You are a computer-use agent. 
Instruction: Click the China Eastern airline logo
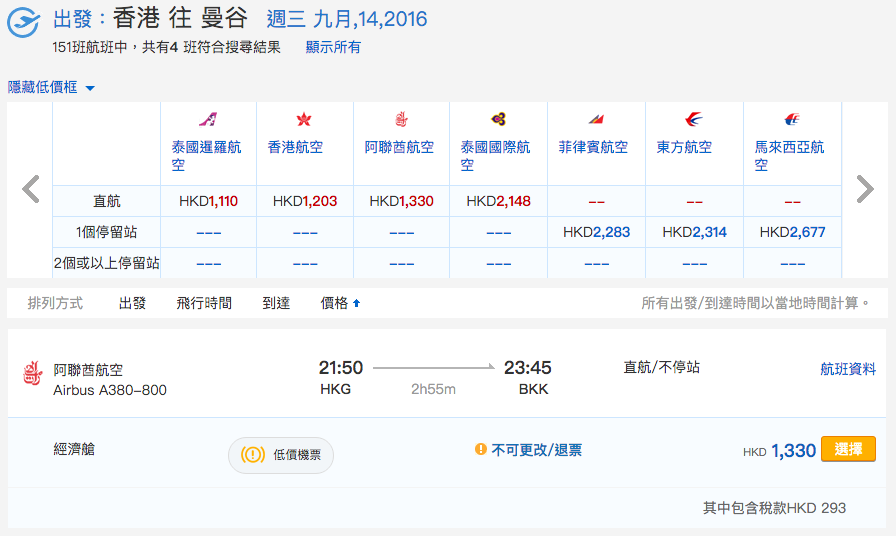coord(694,119)
